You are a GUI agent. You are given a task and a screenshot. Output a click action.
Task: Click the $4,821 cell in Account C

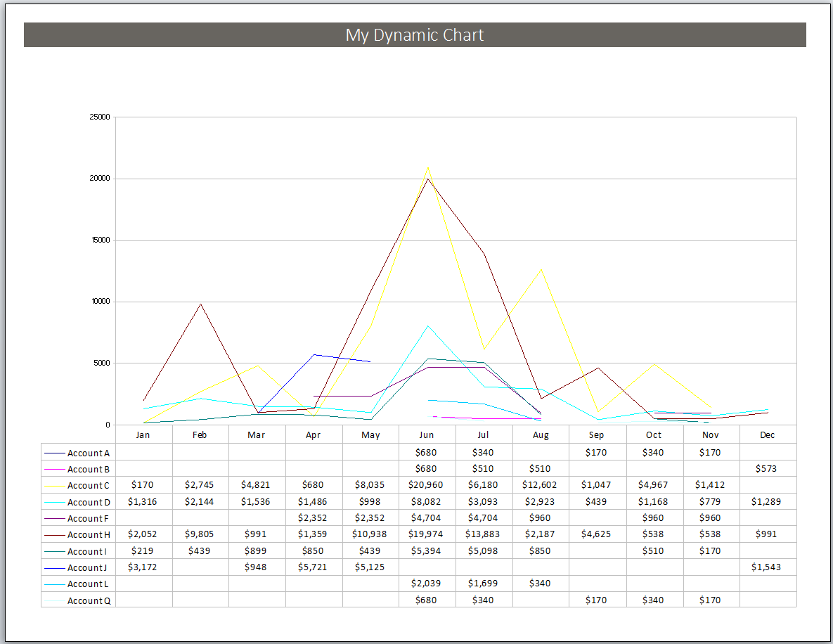(x=256, y=485)
